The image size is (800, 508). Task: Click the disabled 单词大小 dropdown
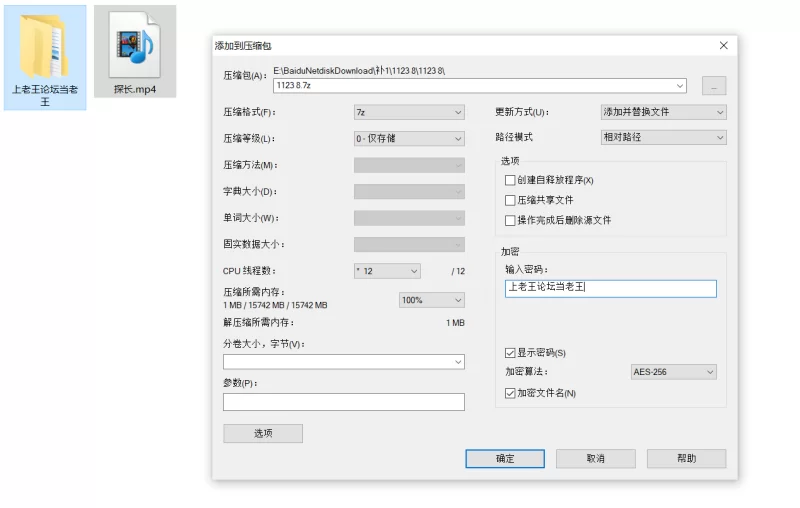pos(409,218)
